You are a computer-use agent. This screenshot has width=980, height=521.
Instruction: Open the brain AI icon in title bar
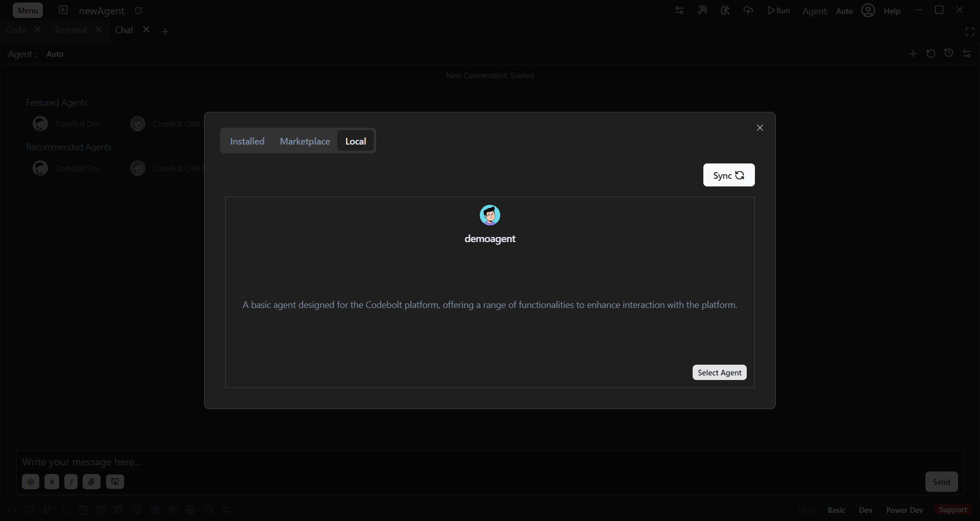pyautogui.click(x=725, y=10)
